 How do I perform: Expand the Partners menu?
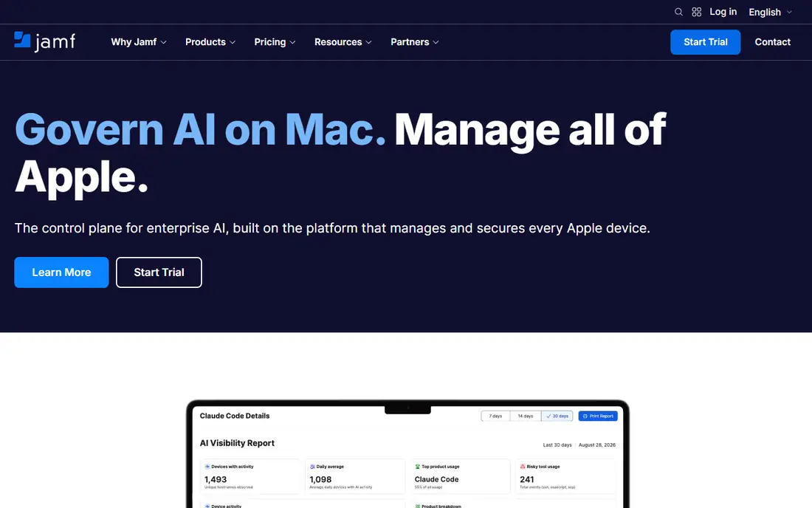[414, 42]
